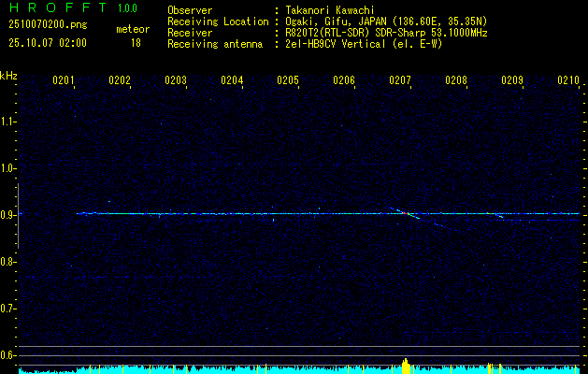
Task: Click the 0.7 frequency axis label
Action: (x=8, y=308)
